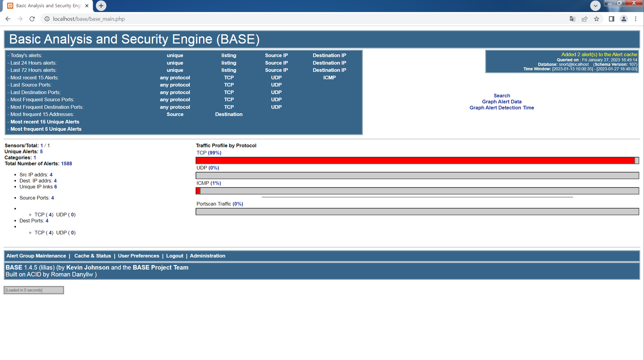This screenshot has height=360, width=644.
Task: Show most frequent 15 Destination addresses
Action: [x=229, y=114]
